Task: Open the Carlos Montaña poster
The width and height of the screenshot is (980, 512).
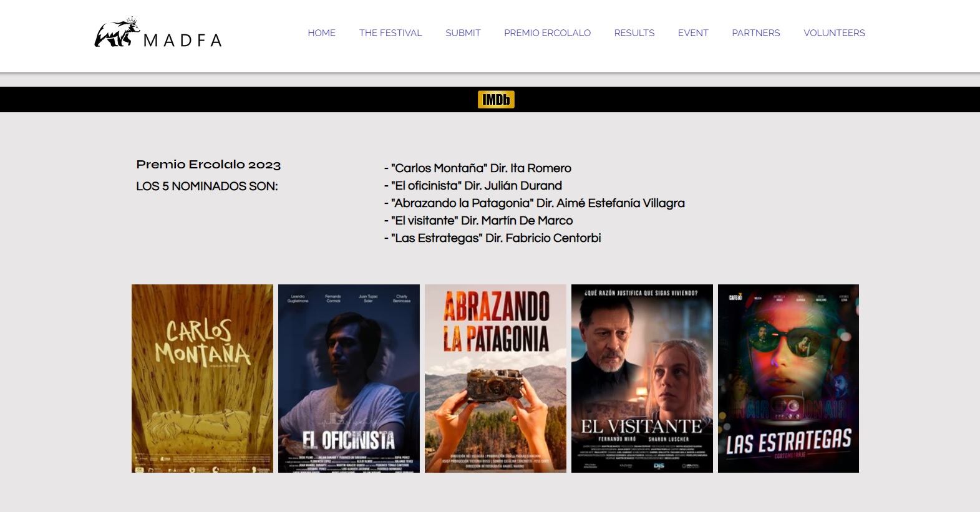Action: click(x=202, y=379)
